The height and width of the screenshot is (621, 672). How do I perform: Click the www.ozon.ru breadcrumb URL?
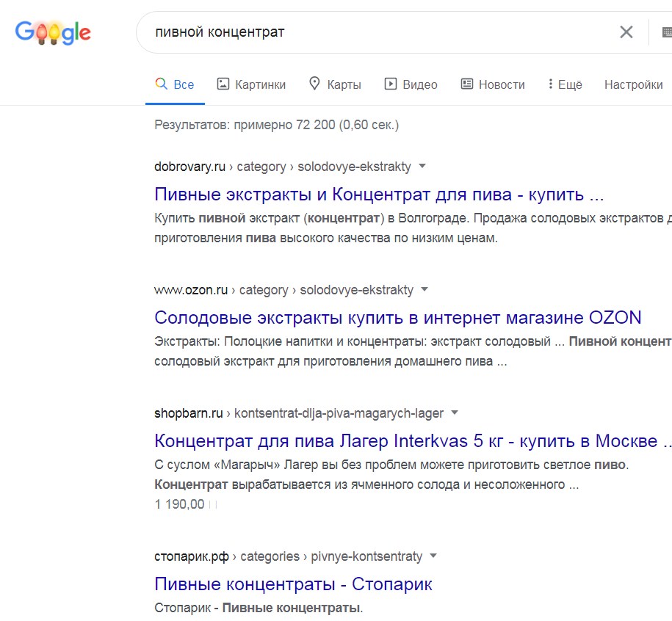tap(283, 290)
